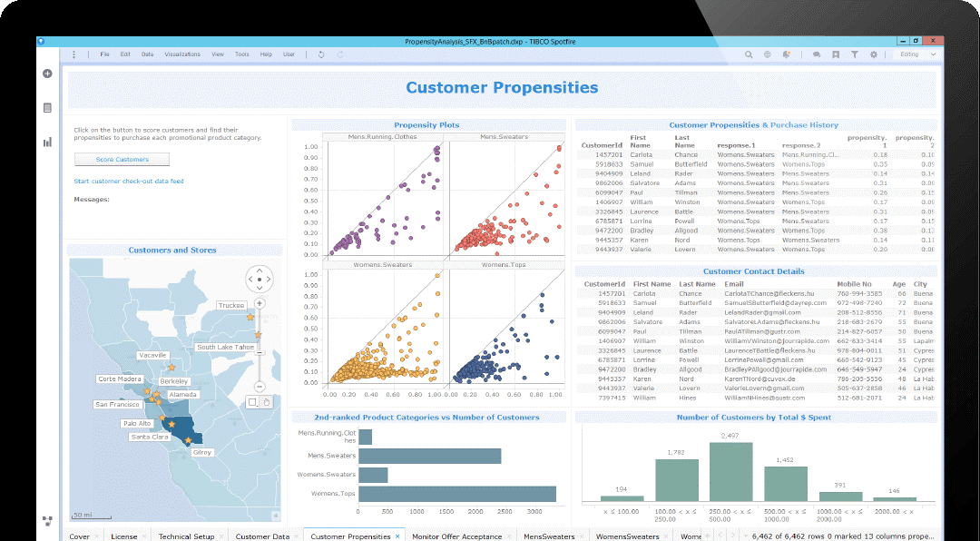Close the Customer Propensities page tab
The image size is (980, 541).
point(397,536)
